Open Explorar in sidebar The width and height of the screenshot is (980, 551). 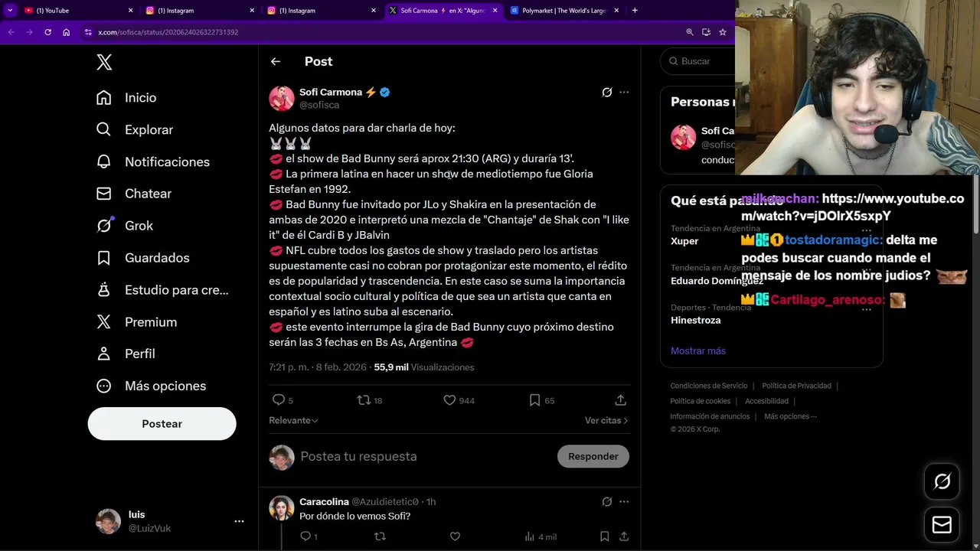coord(135,130)
